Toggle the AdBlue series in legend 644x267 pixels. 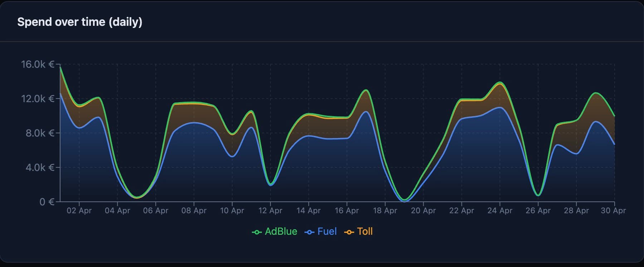tap(274, 232)
